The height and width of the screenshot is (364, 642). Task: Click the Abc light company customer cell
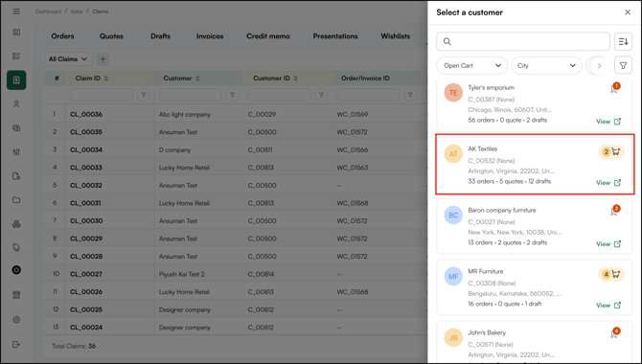coord(185,114)
